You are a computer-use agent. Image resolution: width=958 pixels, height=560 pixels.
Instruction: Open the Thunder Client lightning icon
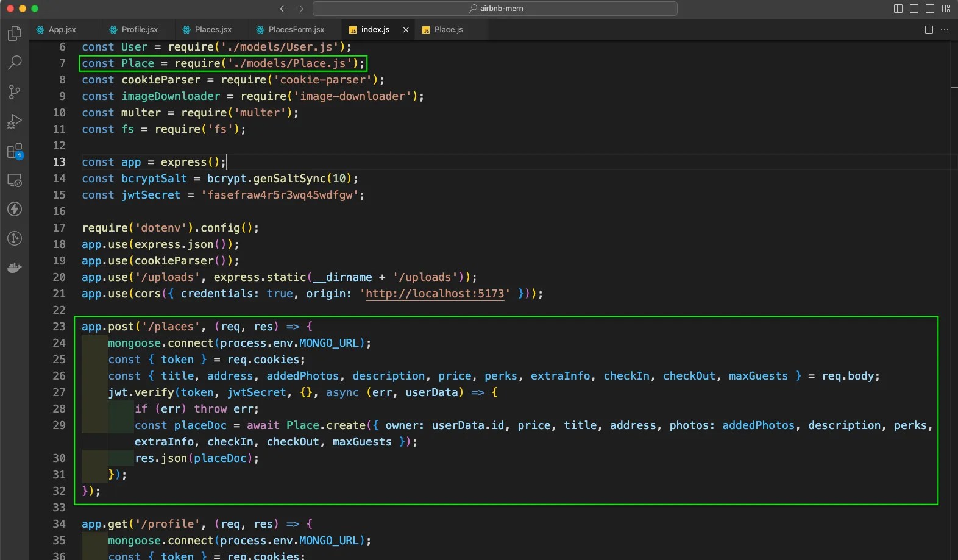pos(15,209)
